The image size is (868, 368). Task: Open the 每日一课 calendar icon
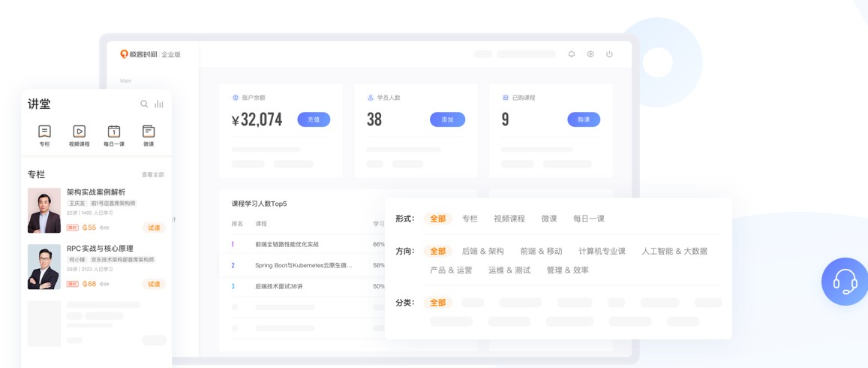(113, 131)
